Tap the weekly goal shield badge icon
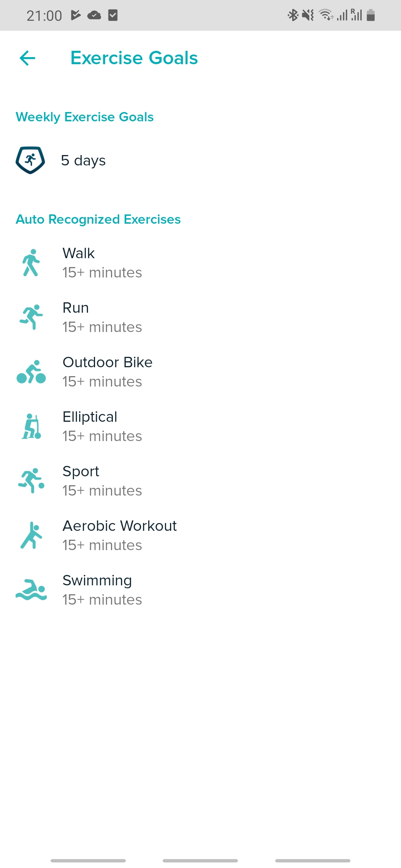 (x=30, y=160)
